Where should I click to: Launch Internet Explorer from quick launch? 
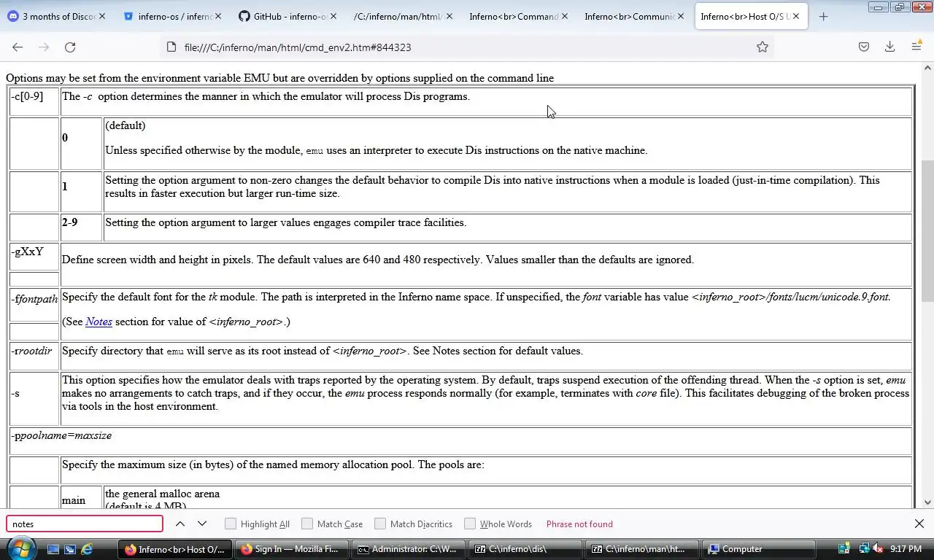pyautogui.click(x=87, y=549)
